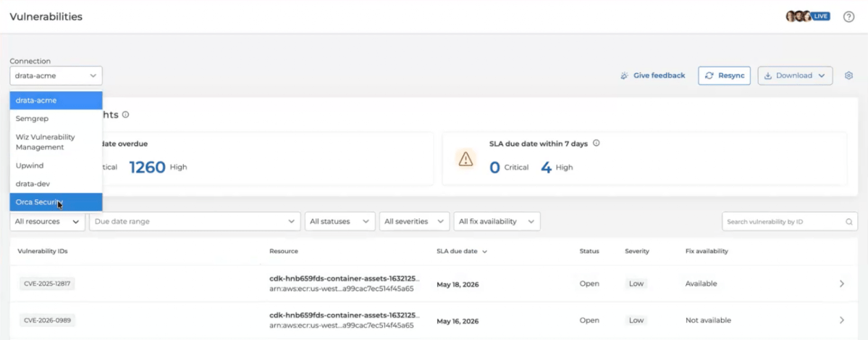Click the 1260 High overdue count
The image size is (868, 340).
(158, 167)
